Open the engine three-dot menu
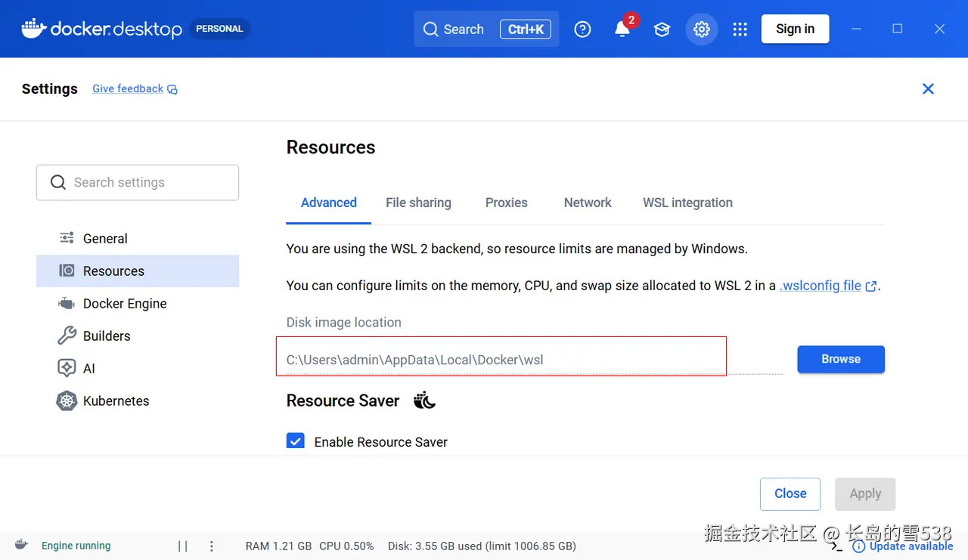 pos(212,546)
